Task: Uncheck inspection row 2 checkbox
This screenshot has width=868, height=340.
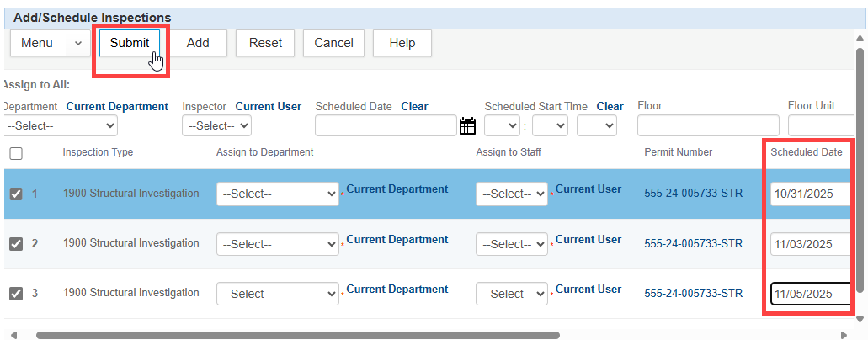Action: [15, 244]
